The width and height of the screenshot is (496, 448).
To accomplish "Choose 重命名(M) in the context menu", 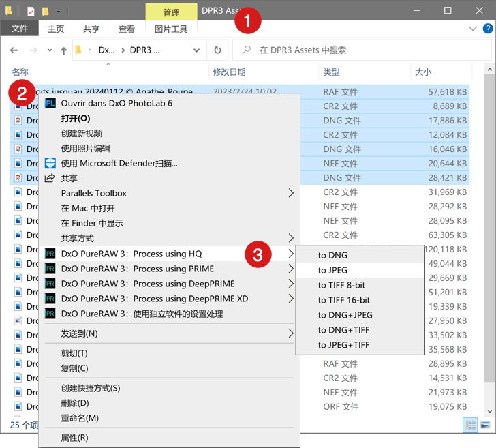I will point(170,418).
